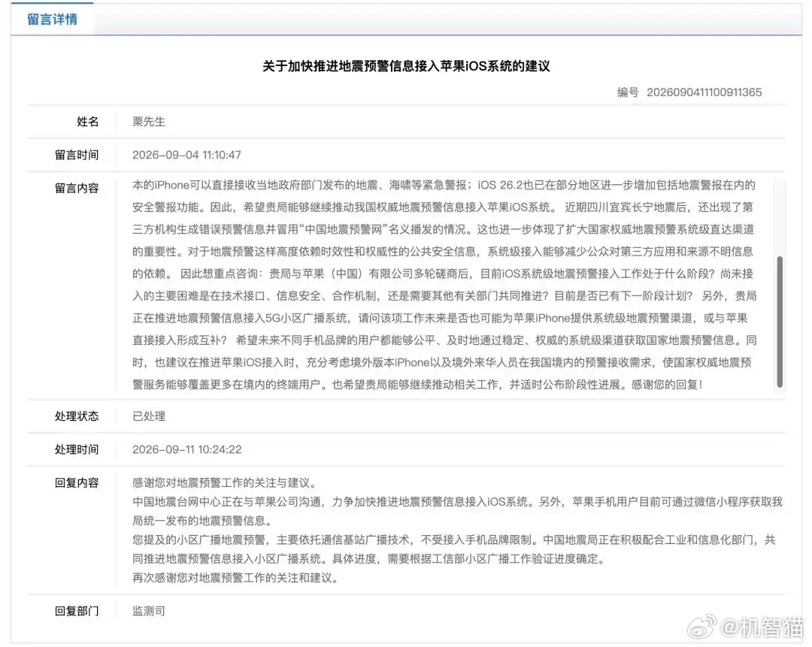Screen dimensions: 812x647
Task: Open the 留言详情 tab
Action: click(53, 19)
